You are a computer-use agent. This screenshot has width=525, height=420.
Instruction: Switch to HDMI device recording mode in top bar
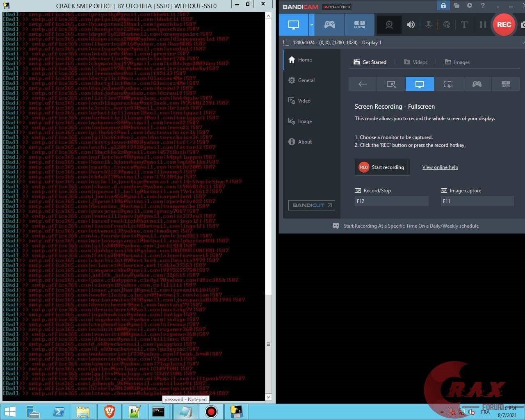[360, 25]
